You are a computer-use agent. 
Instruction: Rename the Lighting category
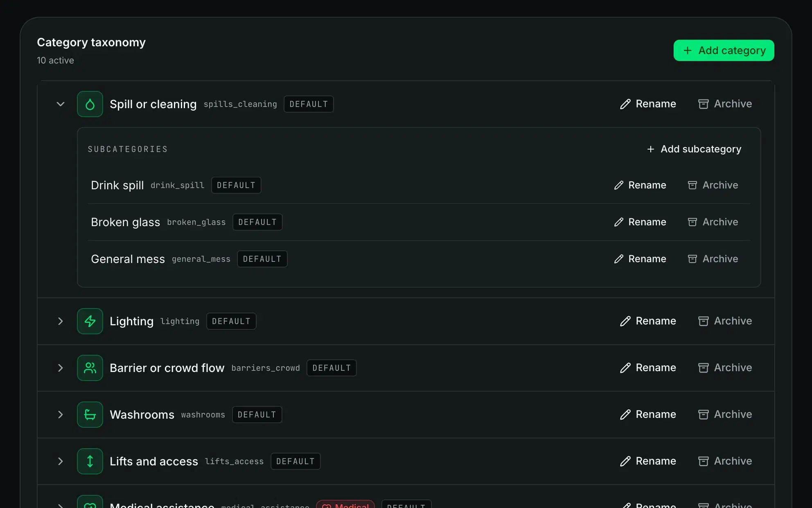pyautogui.click(x=648, y=321)
